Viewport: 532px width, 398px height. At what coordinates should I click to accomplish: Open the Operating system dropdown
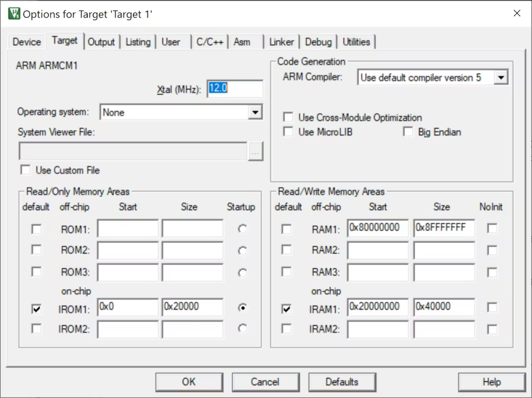click(255, 112)
